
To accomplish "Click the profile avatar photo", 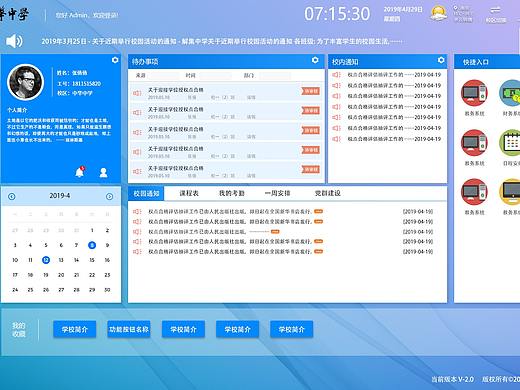I will tap(25, 82).
